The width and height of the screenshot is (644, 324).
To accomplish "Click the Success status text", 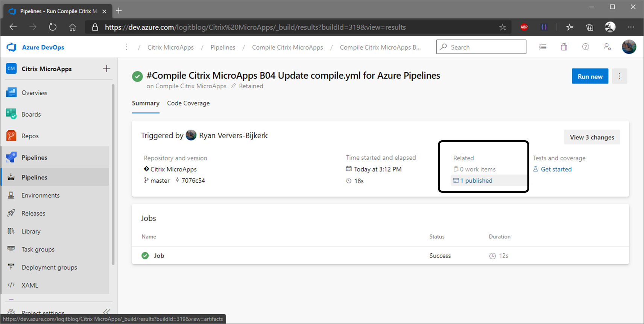I will coord(440,256).
